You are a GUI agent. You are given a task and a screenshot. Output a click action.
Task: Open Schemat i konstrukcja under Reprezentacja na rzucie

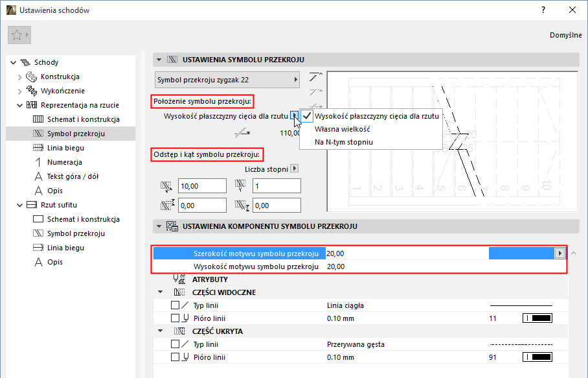pyautogui.click(x=84, y=119)
